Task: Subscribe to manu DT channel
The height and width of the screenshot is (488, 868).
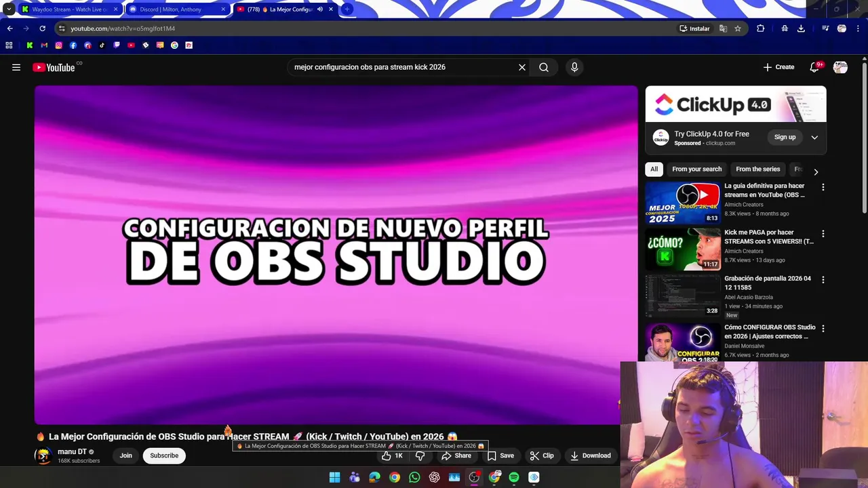Action: click(164, 455)
